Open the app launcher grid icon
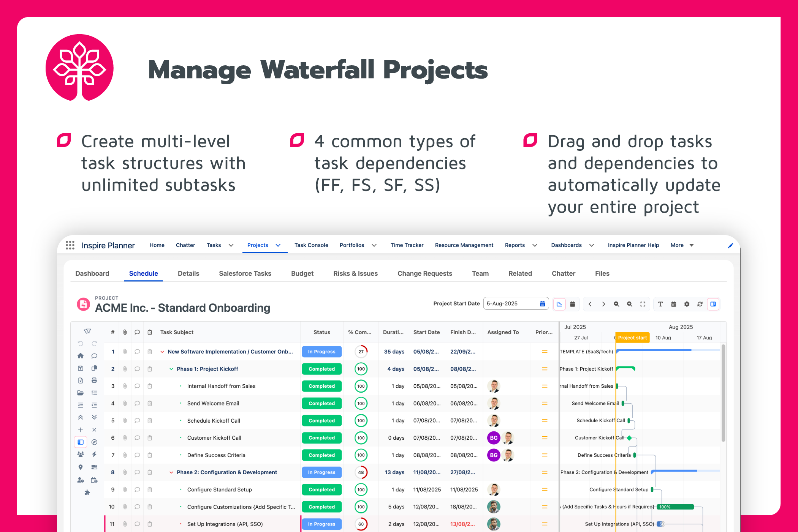The image size is (798, 532). pos(70,245)
